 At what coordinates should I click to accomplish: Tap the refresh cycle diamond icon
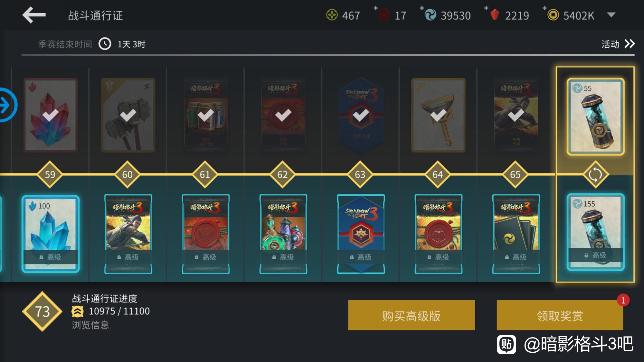pyautogui.click(x=595, y=175)
